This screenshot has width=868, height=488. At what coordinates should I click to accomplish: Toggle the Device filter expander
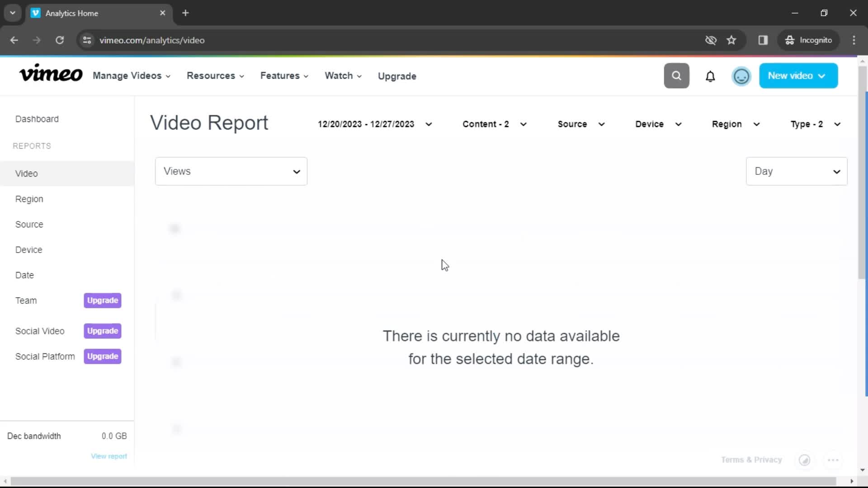point(657,123)
